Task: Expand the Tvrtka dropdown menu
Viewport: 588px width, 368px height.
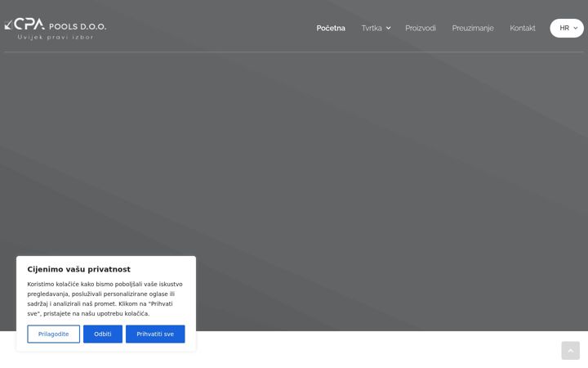Action: point(376,28)
